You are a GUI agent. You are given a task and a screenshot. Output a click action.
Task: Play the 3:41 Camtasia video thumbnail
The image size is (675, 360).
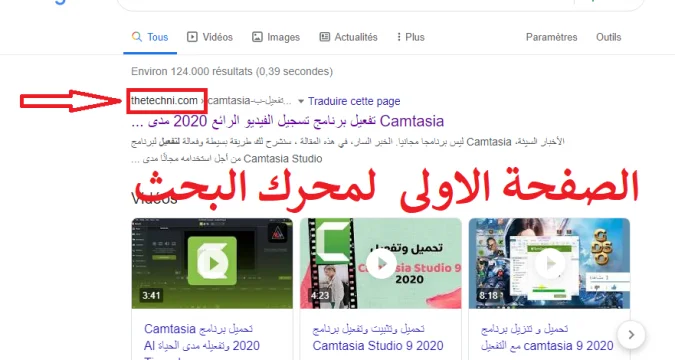point(212,263)
